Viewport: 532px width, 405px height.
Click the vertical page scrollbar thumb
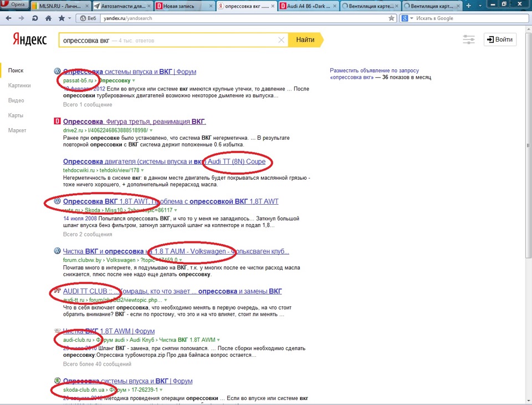point(528,145)
